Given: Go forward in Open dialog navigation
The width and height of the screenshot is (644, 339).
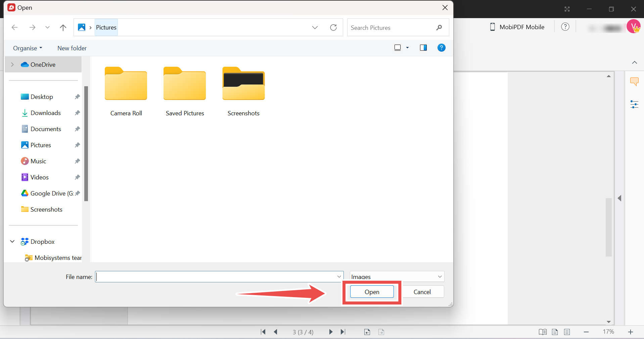Looking at the screenshot, I should pyautogui.click(x=32, y=27).
